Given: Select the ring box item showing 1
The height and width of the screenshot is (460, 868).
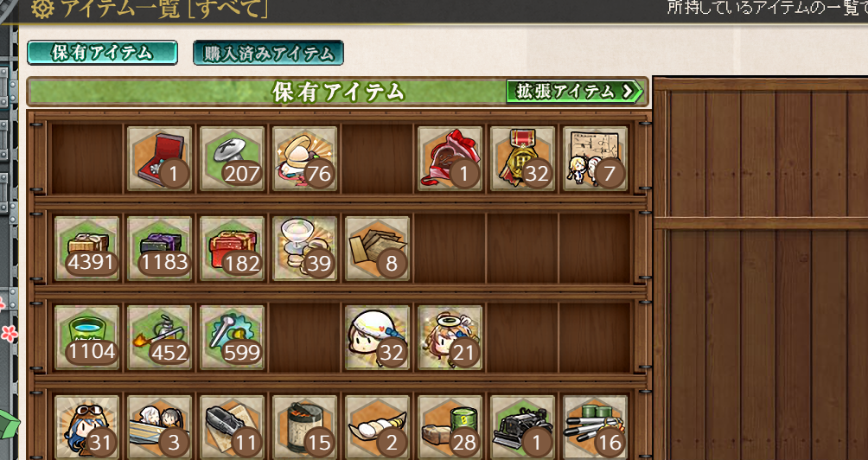Looking at the screenshot, I should [x=159, y=158].
